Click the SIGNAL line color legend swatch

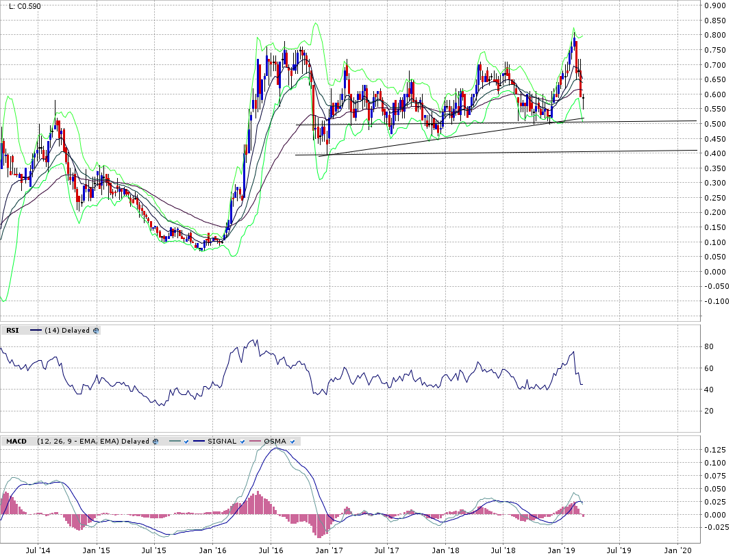pyautogui.click(x=199, y=442)
